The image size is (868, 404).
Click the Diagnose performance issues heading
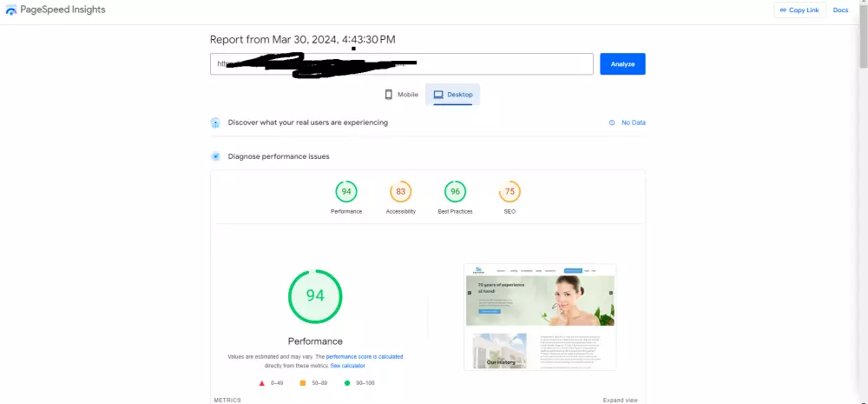pos(279,156)
